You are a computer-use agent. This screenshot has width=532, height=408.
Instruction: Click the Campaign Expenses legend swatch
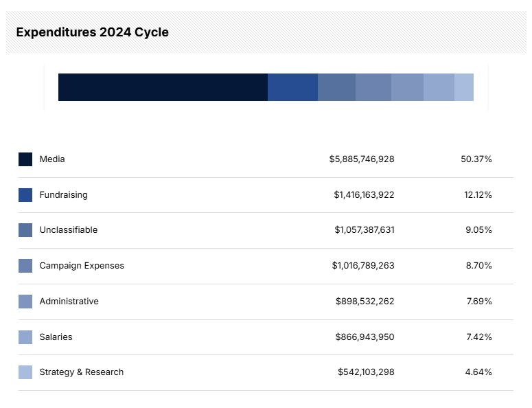coord(25,266)
